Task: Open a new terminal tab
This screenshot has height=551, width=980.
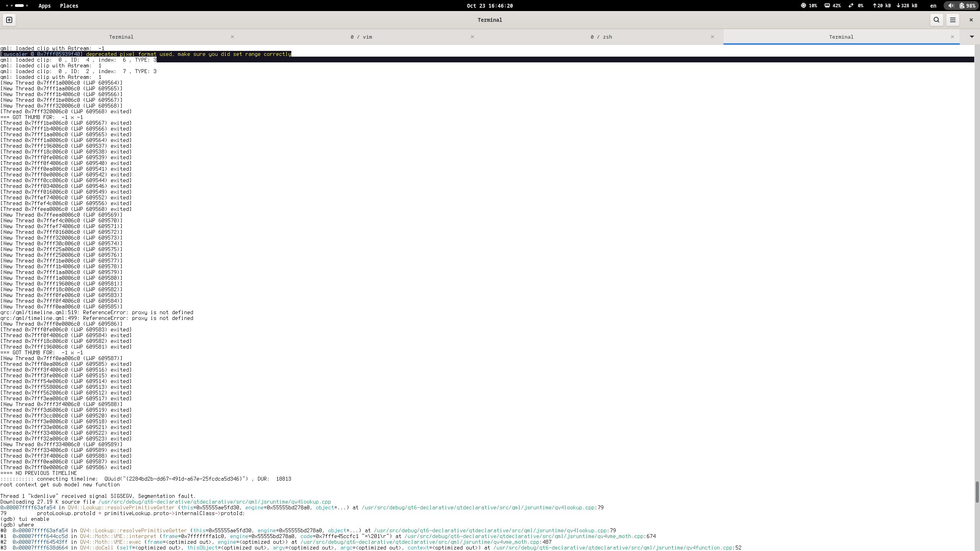Action: point(9,20)
